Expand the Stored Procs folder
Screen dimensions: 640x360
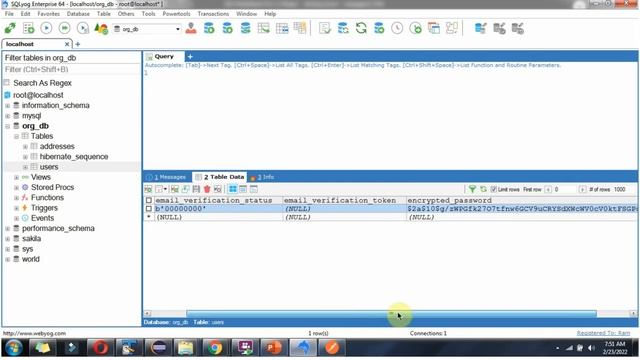click(x=16, y=188)
